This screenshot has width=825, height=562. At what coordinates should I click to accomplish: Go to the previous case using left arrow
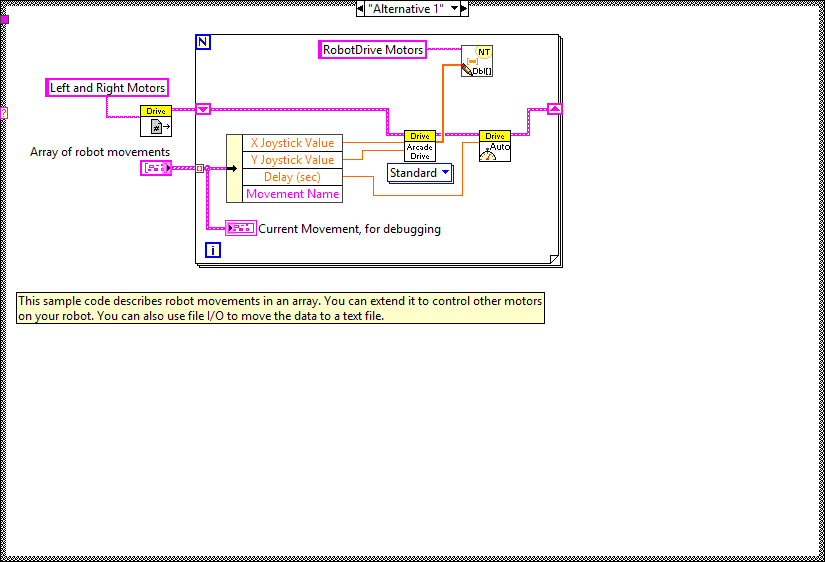[361, 8]
